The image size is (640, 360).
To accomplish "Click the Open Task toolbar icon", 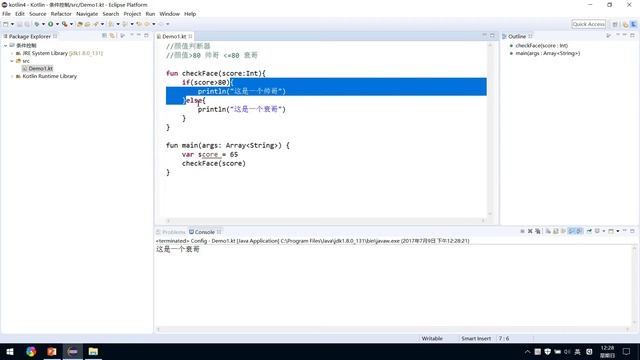I will point(87,24).
